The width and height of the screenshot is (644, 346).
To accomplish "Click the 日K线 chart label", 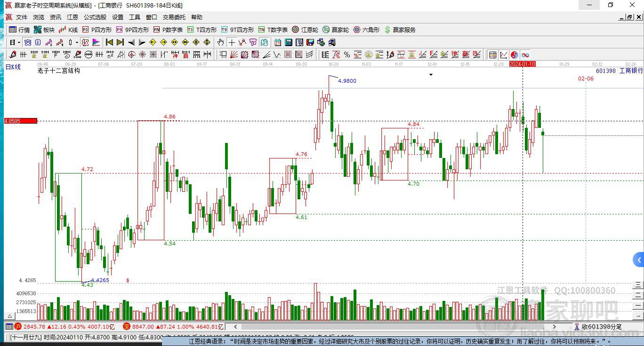I will 13,67.
